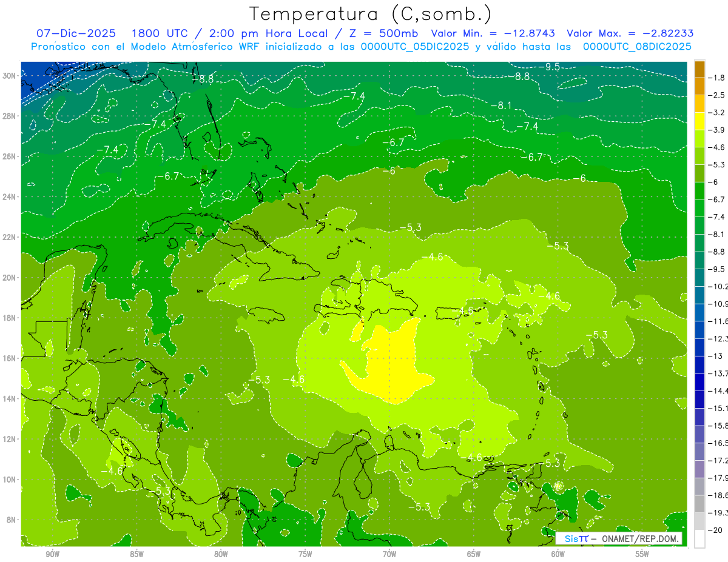
Task: Click the "-16.5" colorbar label
Action: coord(719,443)
